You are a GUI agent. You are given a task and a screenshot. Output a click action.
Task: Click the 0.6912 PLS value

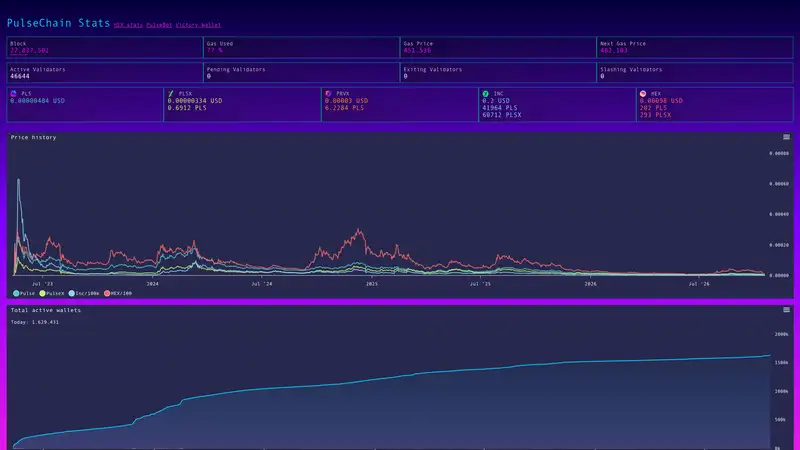click(187, 108)
